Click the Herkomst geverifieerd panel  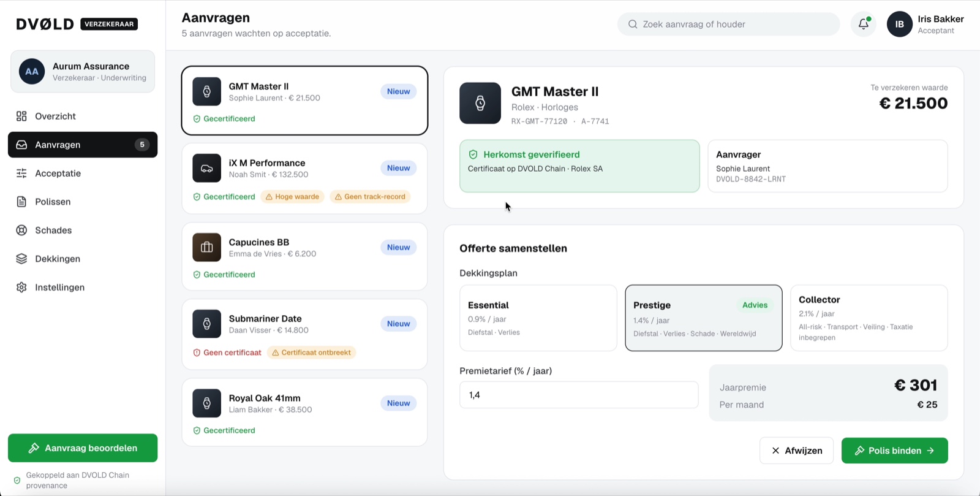(579, 166)
